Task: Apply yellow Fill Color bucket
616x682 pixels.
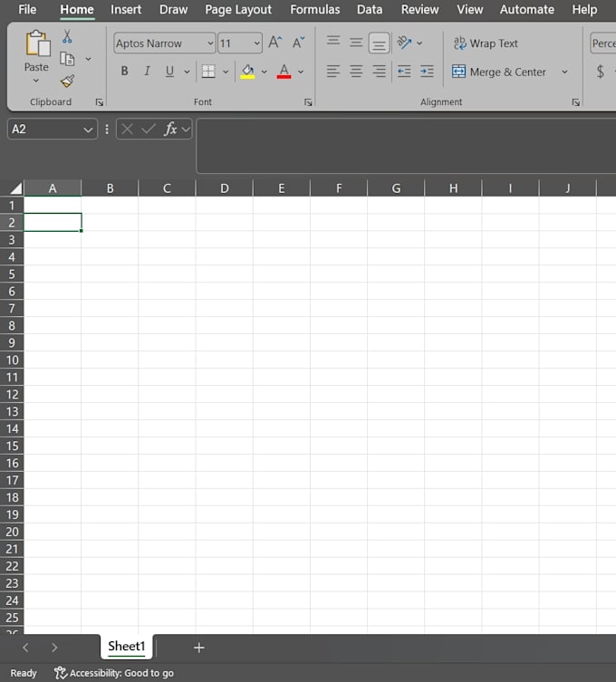Action: pos(247,72)
